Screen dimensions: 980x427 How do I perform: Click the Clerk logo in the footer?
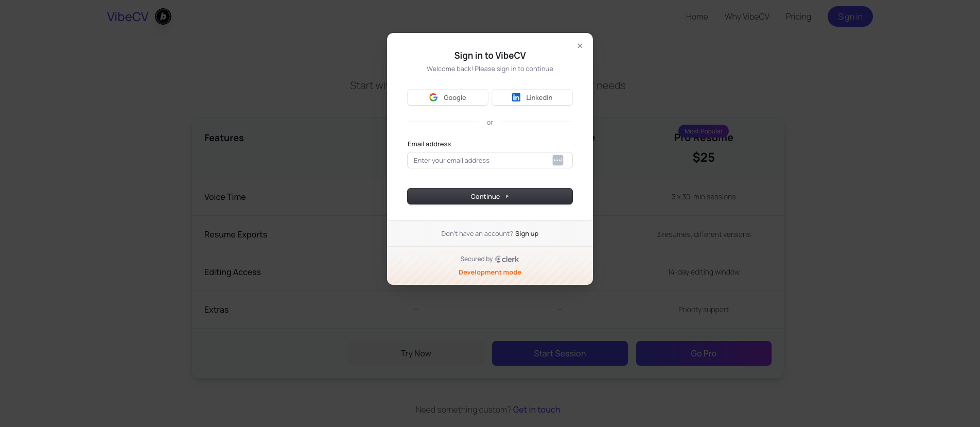pos(507,259)
